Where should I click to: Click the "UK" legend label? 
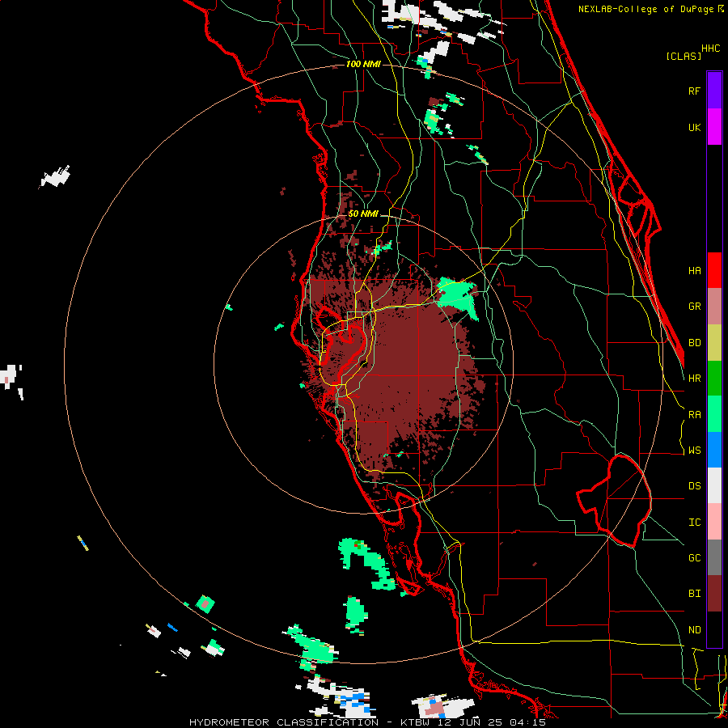tap(694, 127)
